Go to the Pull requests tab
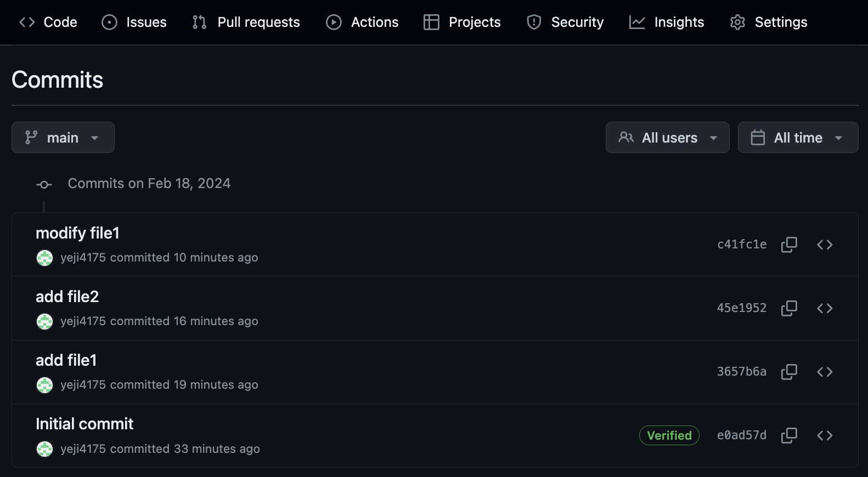The width and height of the screenshot is (868, 477). click(x=246, y=22)
